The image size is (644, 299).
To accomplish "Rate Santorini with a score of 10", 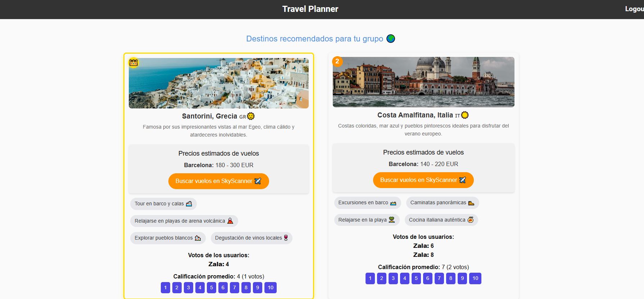I will coord(271,287).
